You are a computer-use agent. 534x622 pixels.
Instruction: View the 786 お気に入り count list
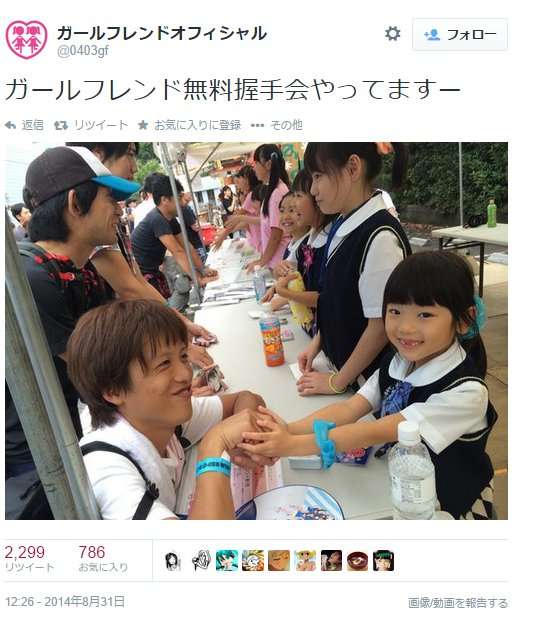tap(103, 558)
